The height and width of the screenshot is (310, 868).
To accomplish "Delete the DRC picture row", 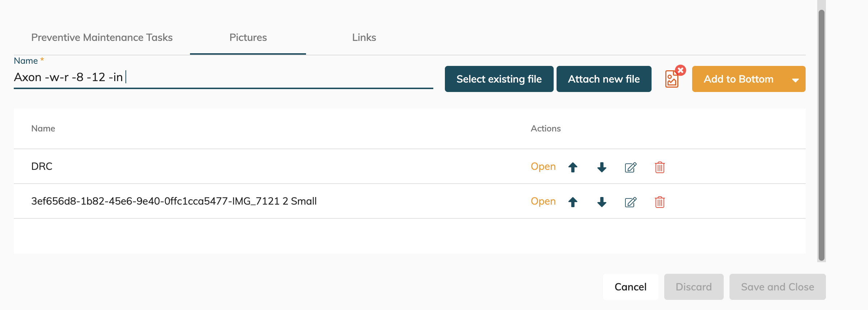I will [660, 167].
